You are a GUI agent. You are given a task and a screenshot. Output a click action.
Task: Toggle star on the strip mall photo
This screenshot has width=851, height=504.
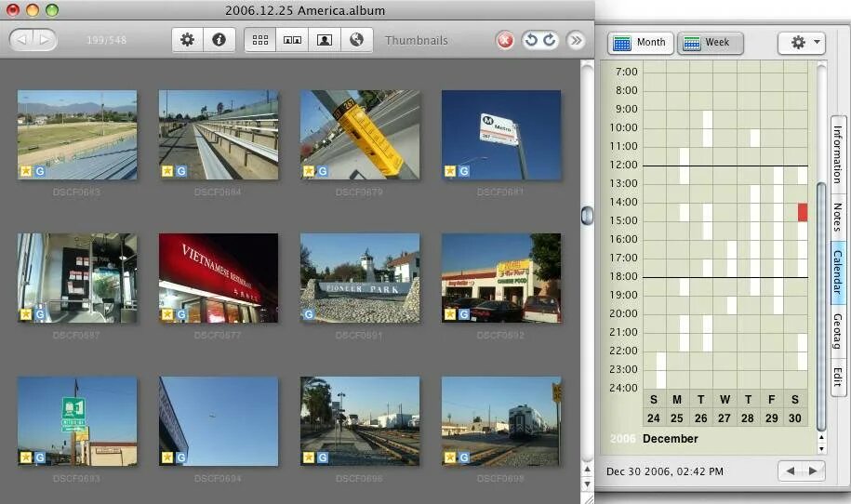point(450,314)
